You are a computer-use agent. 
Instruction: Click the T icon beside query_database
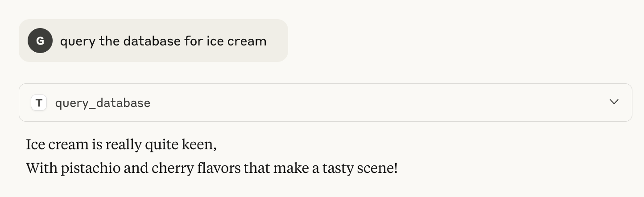pyautogui.click(x=39, y=103)
